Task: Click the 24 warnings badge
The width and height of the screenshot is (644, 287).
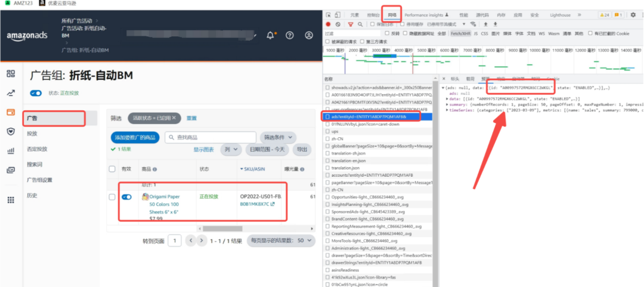Action: tap(605, 15)
